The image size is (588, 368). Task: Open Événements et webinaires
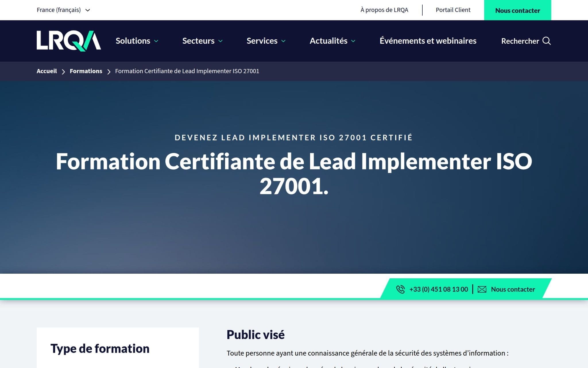click(428, 41)
